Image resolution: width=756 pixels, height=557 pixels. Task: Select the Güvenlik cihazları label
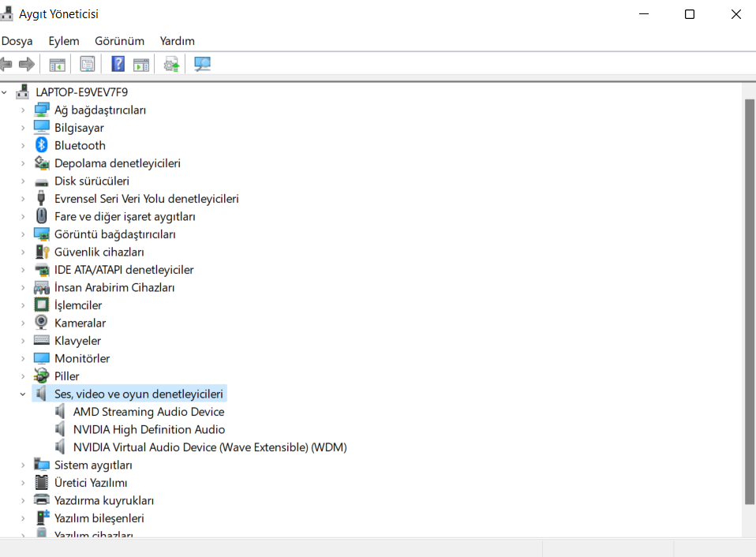(x=99, y=252)
